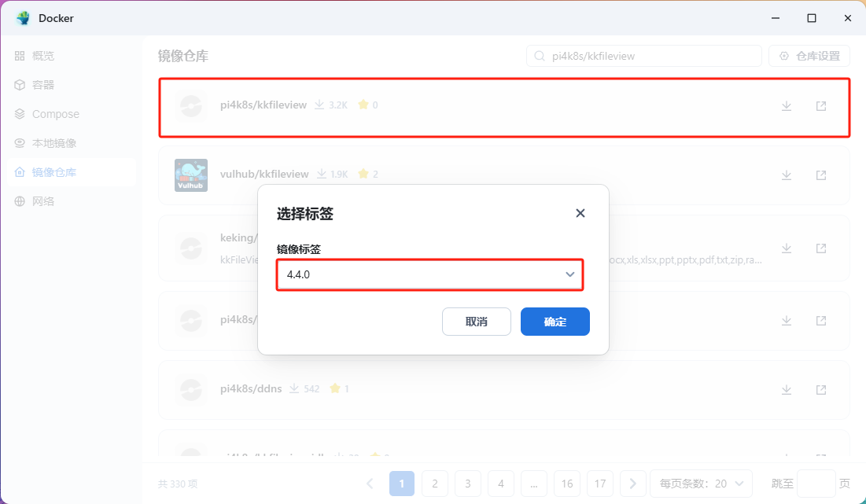
Task: Click the pi4k8s/ddns placeholder thumbnail
Action: [191, 389]
